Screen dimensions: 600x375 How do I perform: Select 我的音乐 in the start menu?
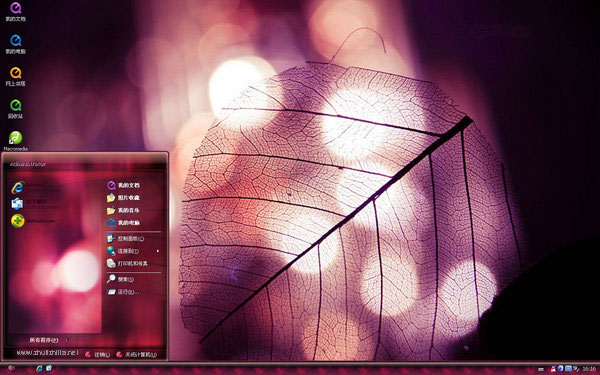124,210
